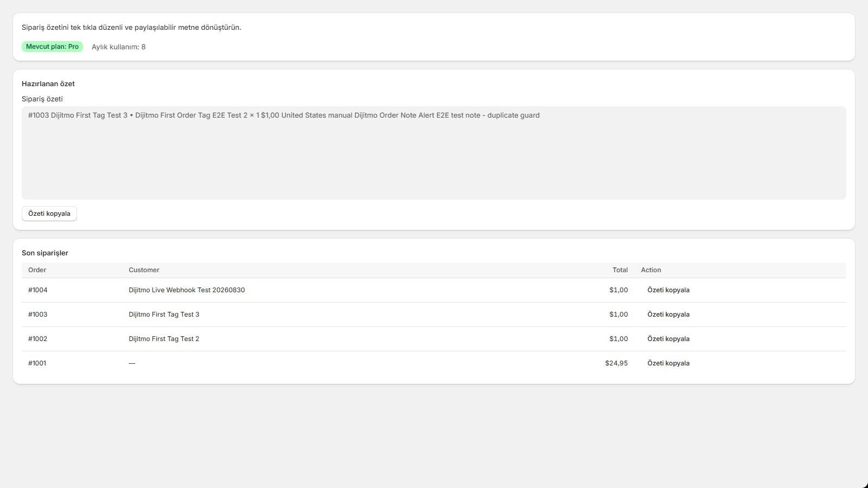Copy summary for order #1001

click(668, 363)
